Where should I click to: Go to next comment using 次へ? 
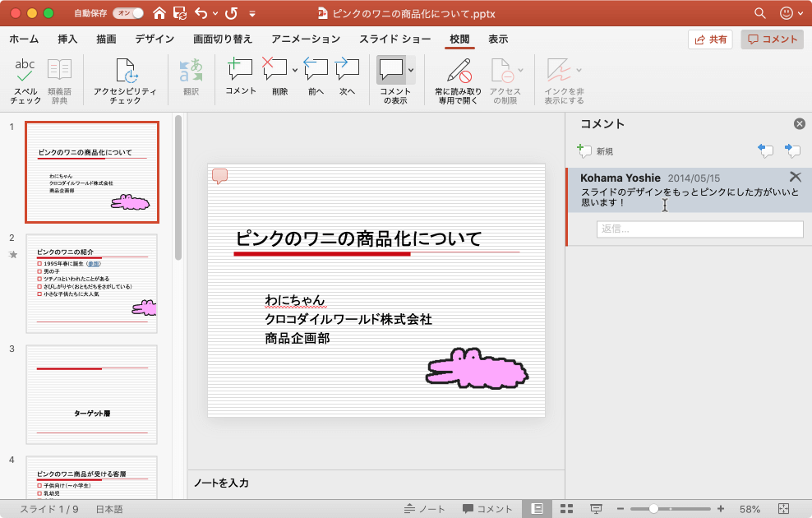pos(348,79)
